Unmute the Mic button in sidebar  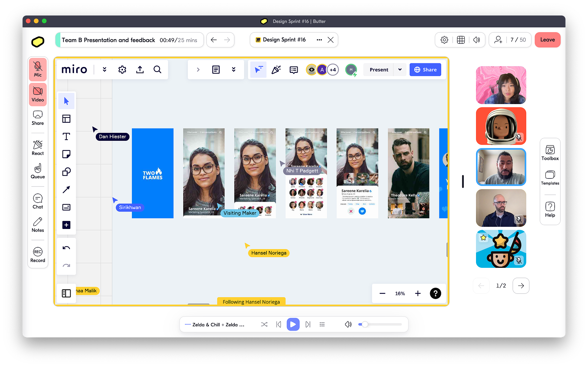click(x=38, y=69)
